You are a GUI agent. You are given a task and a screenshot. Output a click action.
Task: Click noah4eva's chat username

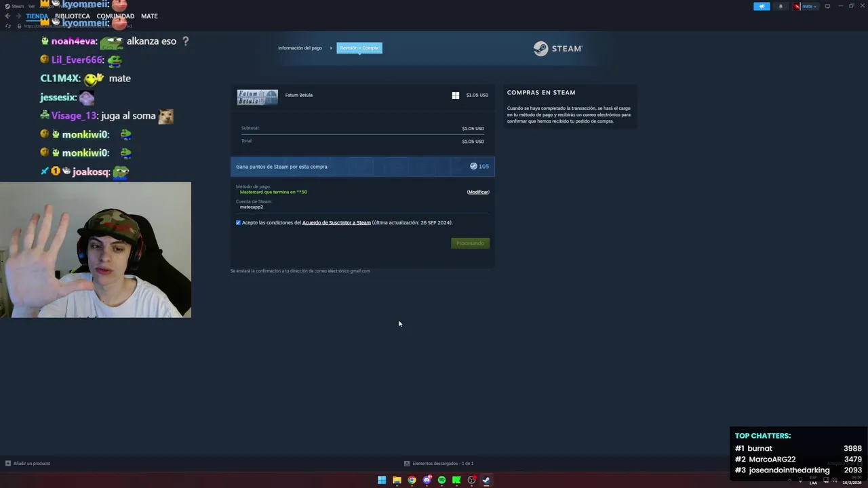tap(74, 41)
